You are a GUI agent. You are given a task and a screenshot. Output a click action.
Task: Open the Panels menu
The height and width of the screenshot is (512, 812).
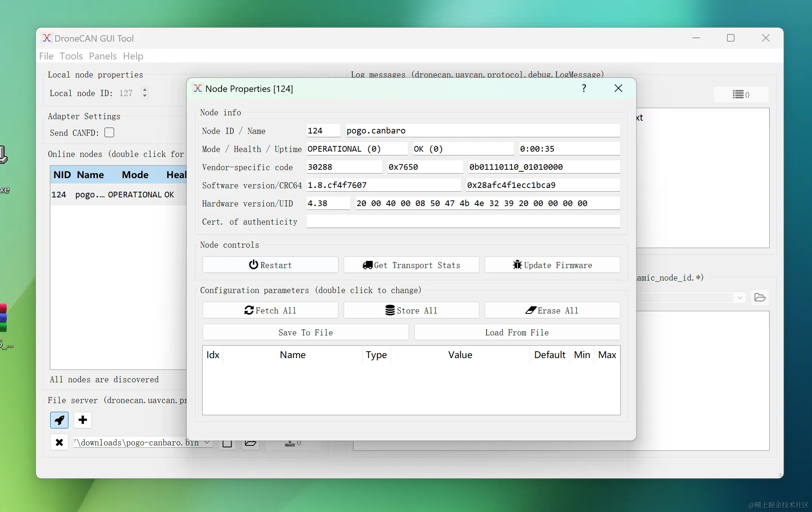point(103,56)
